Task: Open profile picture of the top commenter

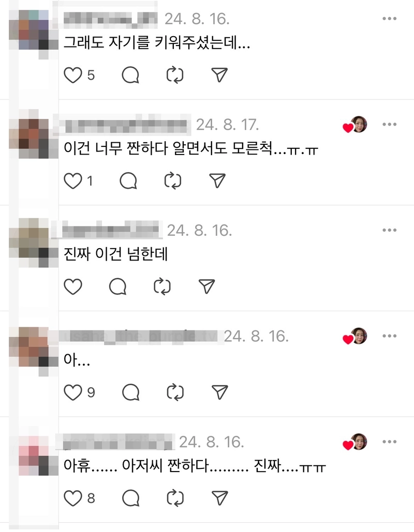Action: pos(34,30)
